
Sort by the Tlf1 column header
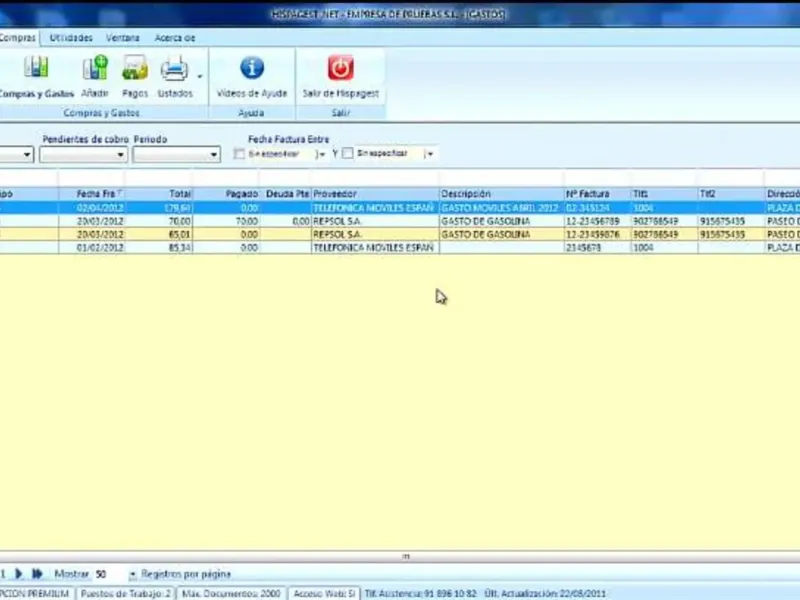(x=664, y=194)
